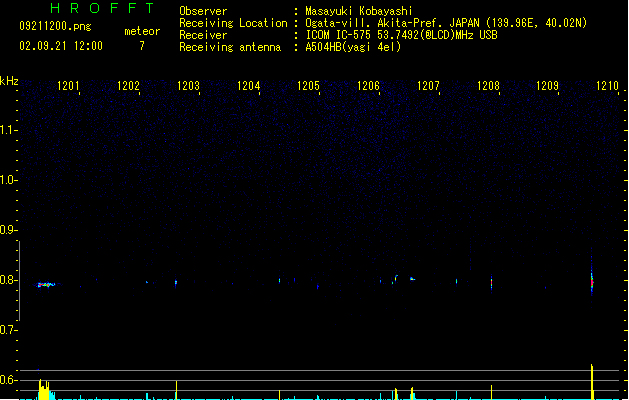Click the meteor label text
The width and height of the screenshot is (629, 400).
(142, 31)
